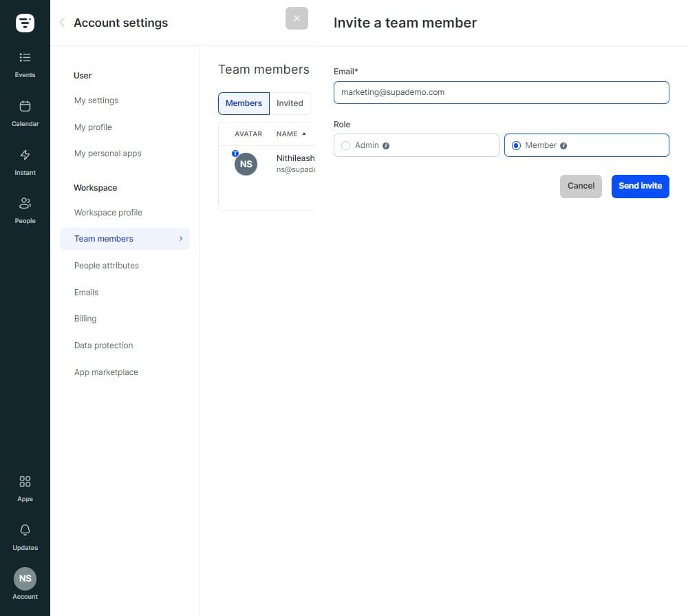
Task: Select the Member role radio button
Action: coord(515,145)
